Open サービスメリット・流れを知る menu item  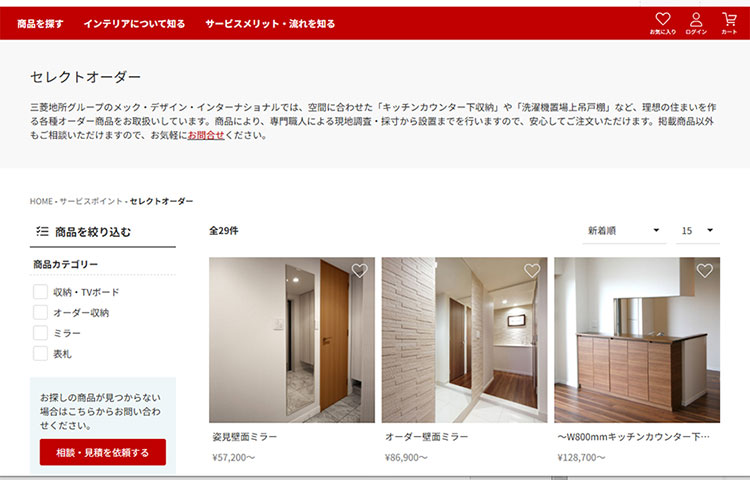coord(270,23)
